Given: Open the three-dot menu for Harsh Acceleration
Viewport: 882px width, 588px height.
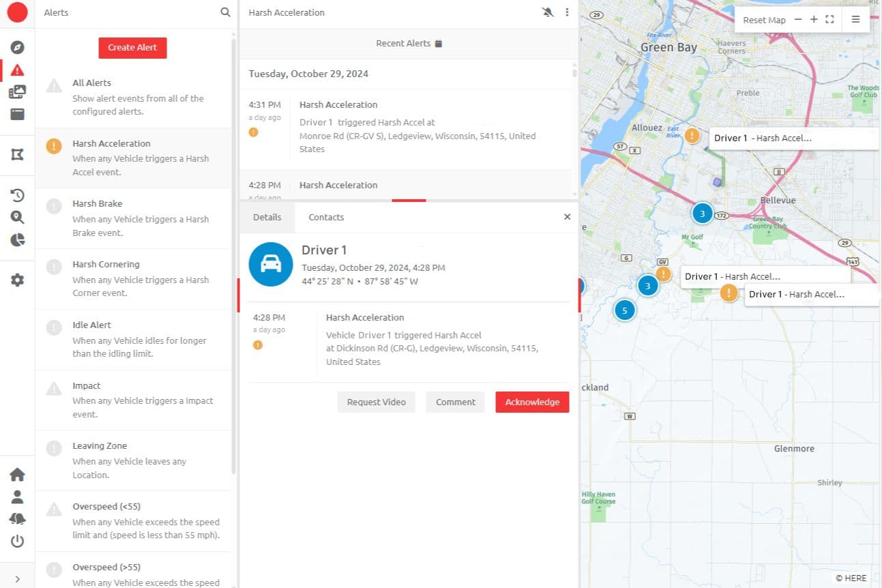Looking at the screenshot, I should pos(568,12).
